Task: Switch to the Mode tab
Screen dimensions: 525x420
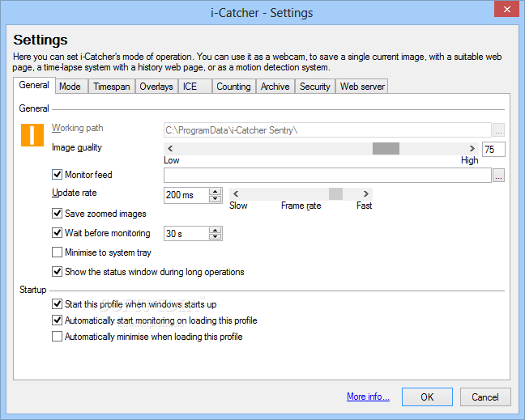Action: coord(70,87)
